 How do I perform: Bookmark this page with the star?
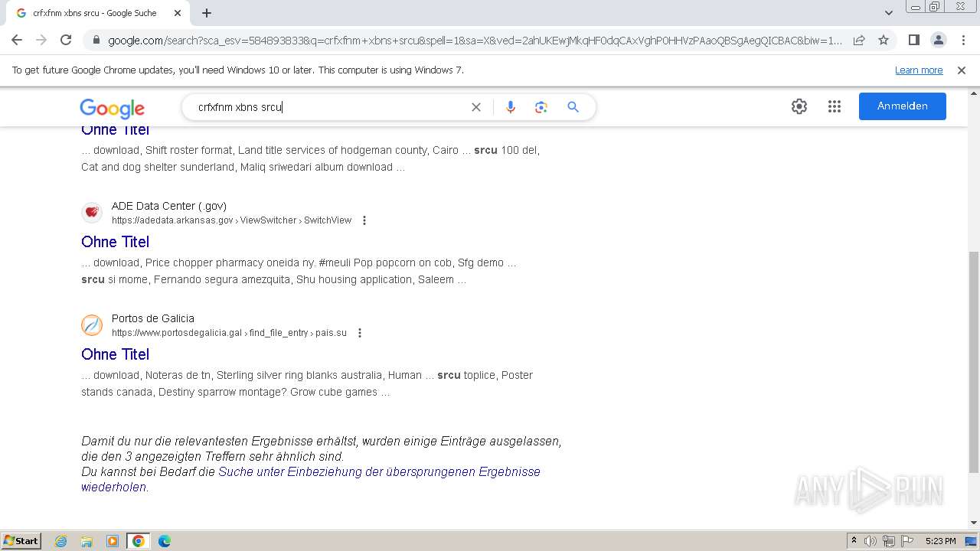tap(884, 40)
